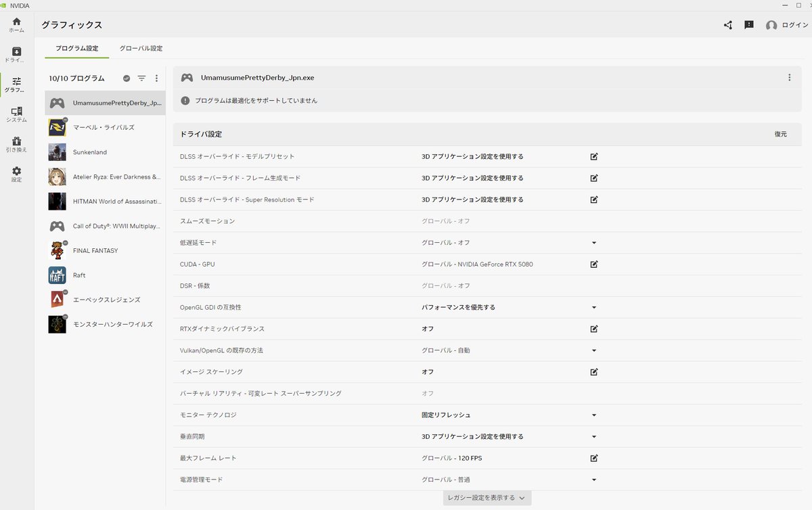Click the バーチャル リアリティ - 可変レート スーパーサンプリング label
Screen dimensions: 812x510
(x=261, y=394)
